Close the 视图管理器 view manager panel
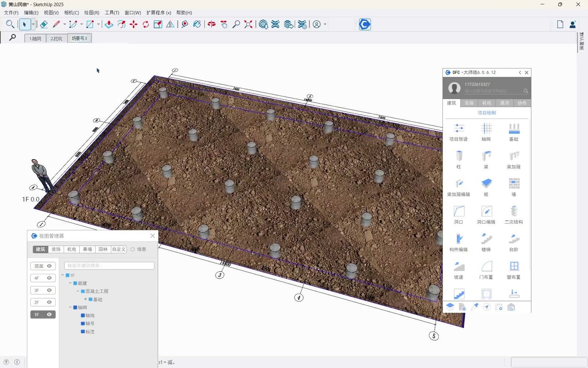The height and width of the screenshot is (368, 588). point(153,236)
